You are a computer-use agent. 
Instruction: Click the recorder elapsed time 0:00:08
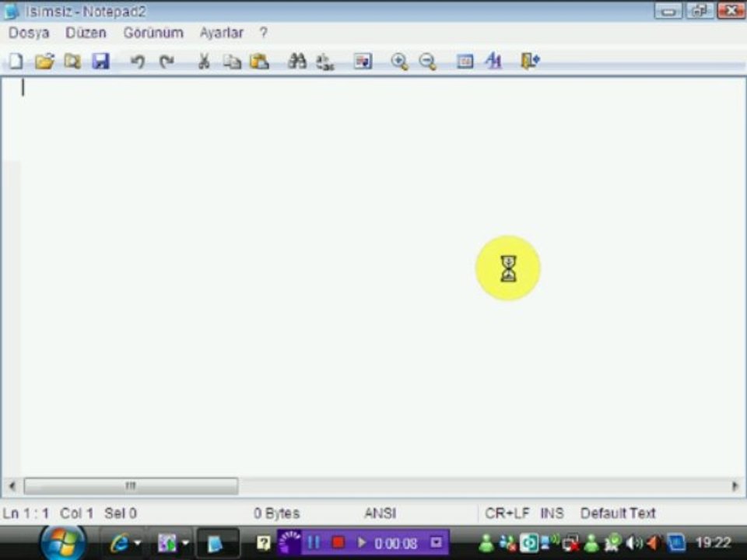[396, 544]
